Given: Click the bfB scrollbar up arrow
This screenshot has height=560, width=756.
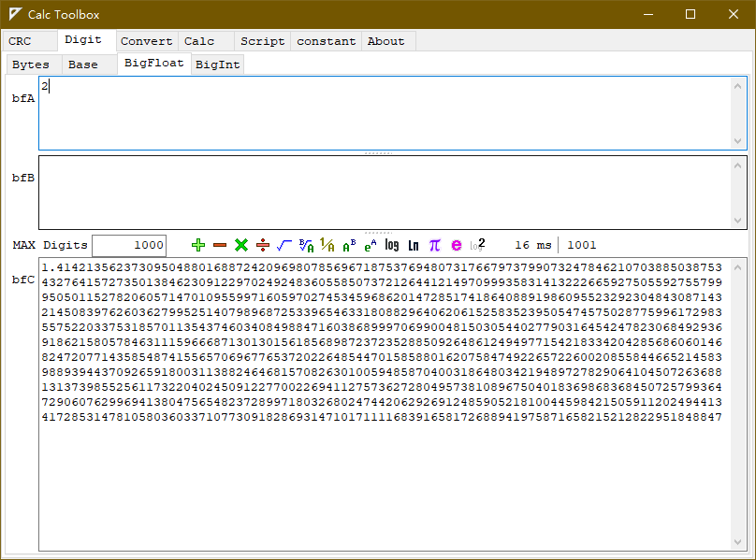Looking at the screenshot, I should coord(737,165).
